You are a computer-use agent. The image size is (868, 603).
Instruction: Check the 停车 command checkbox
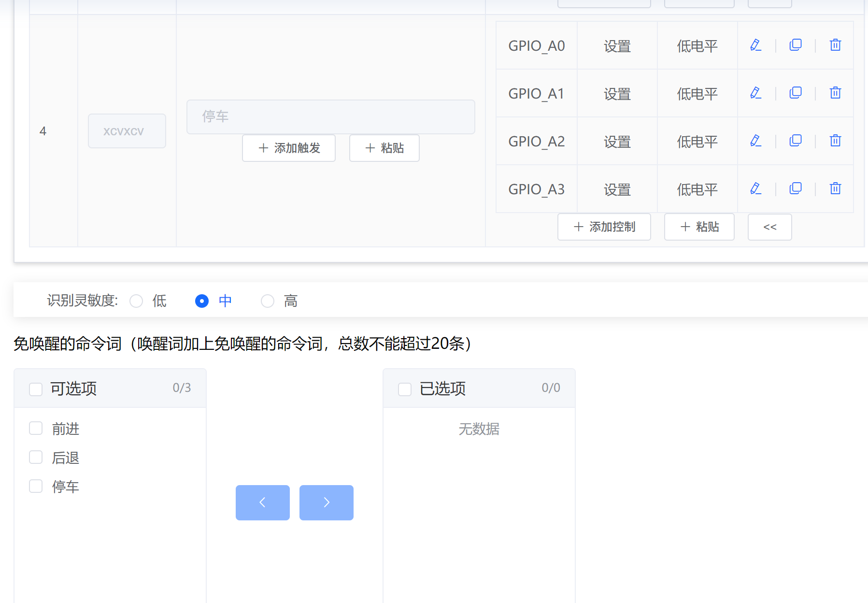[36, 486]
